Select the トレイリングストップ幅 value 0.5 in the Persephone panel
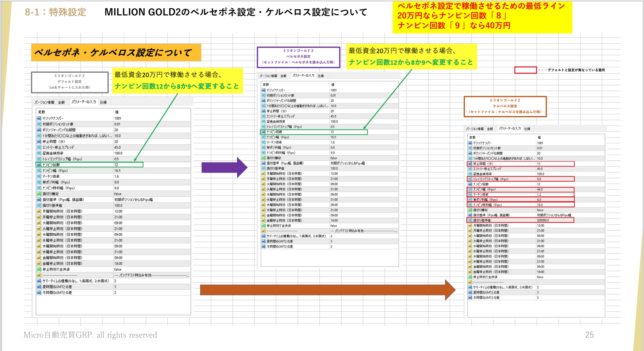The width and height of the screenshot is (644, 351). [333, 127]
